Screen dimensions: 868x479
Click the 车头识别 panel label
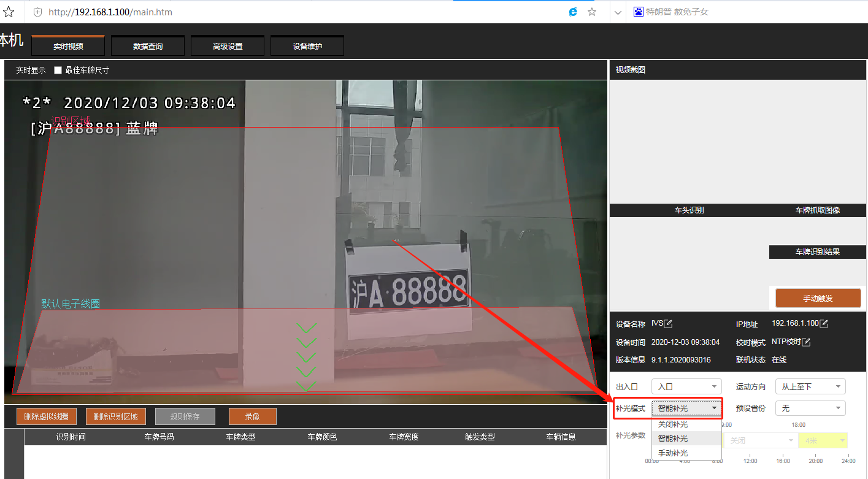point(689,210)
